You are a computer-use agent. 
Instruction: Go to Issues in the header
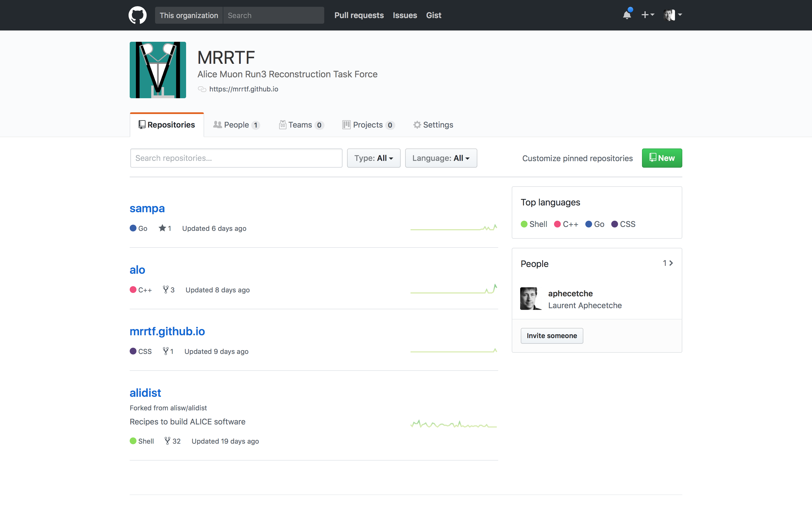405,15
